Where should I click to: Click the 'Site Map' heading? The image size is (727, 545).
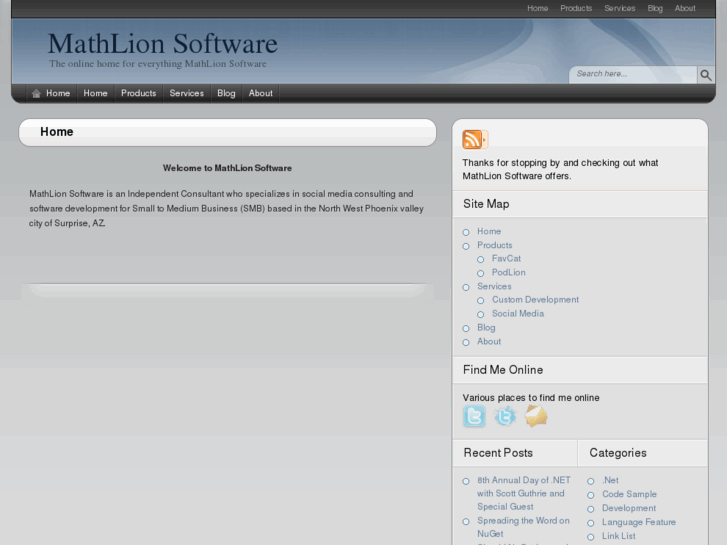pyautogui.click(x=486, y=204)
